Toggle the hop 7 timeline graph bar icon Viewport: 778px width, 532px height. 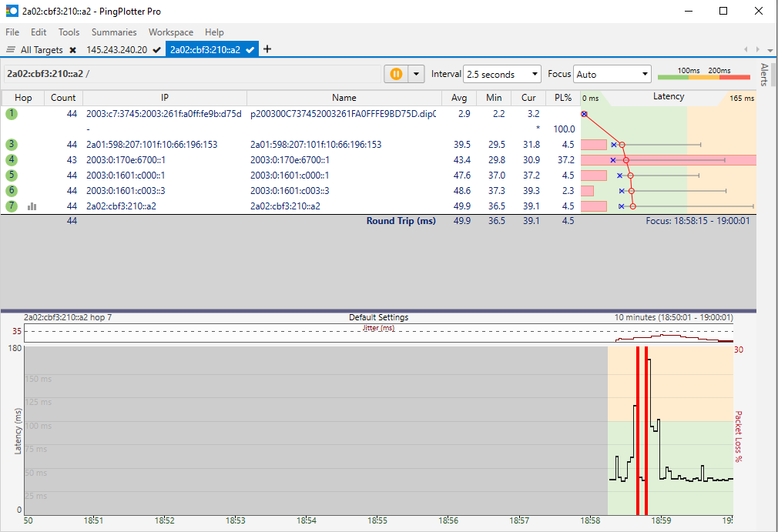32,206
